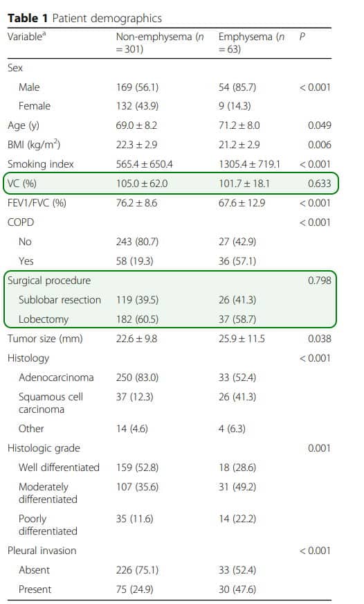The height and width of the screenshot is (604, 364).
Task: Click the Variable header superscript a
Action: pyautogui.click(x=44, y=34)
